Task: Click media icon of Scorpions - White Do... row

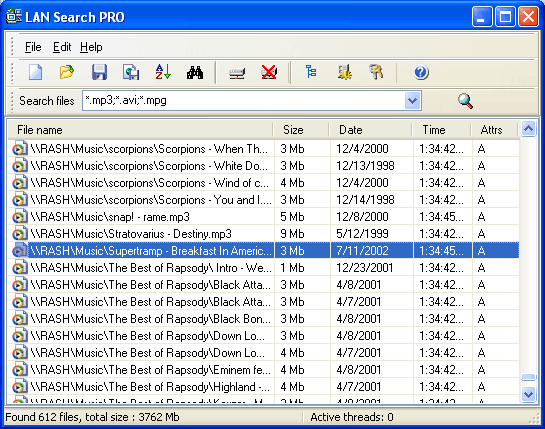Action: click(x=19, y=166)
